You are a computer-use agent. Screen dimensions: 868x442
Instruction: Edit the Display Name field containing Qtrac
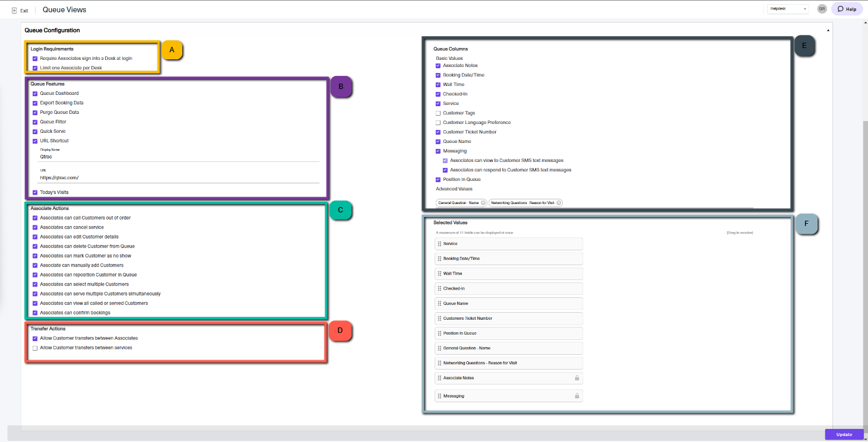tap(178, 157)
